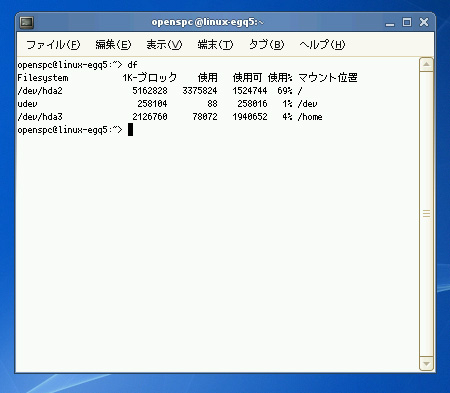Click the /home mount point text

click(x=310, y=117)
